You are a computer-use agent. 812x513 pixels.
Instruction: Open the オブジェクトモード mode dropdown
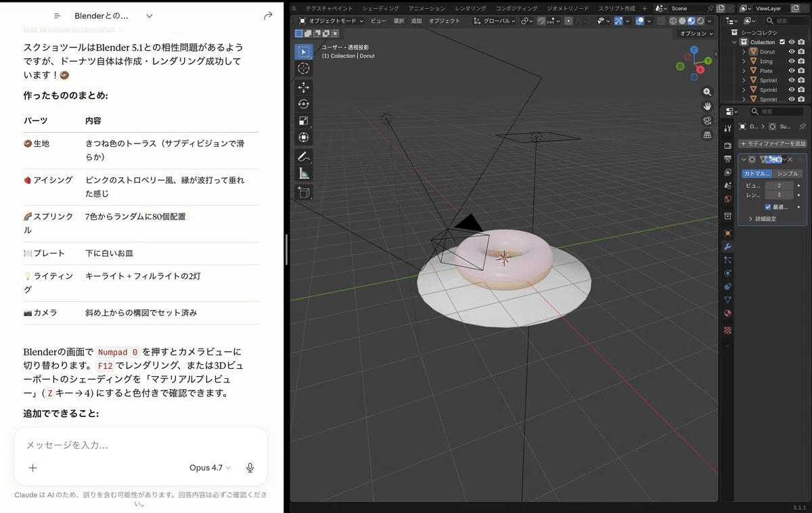click(x=332, y=21)
